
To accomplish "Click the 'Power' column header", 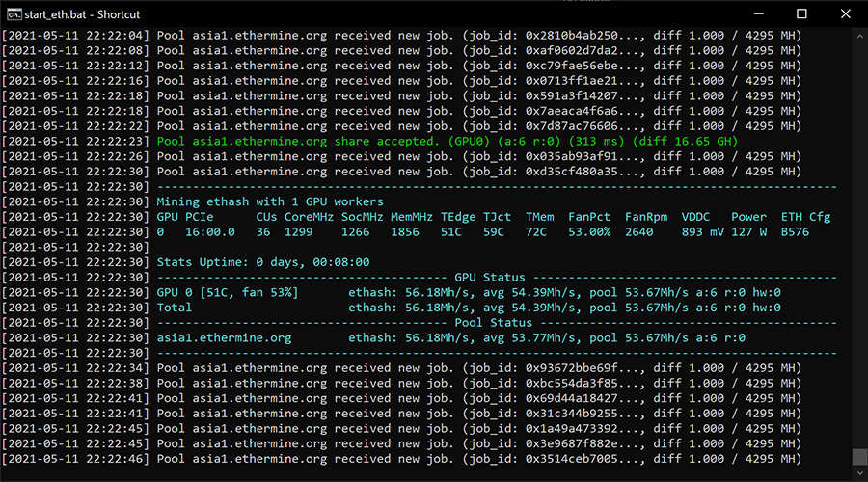I will pyautogui.click(x=749, y=217).
